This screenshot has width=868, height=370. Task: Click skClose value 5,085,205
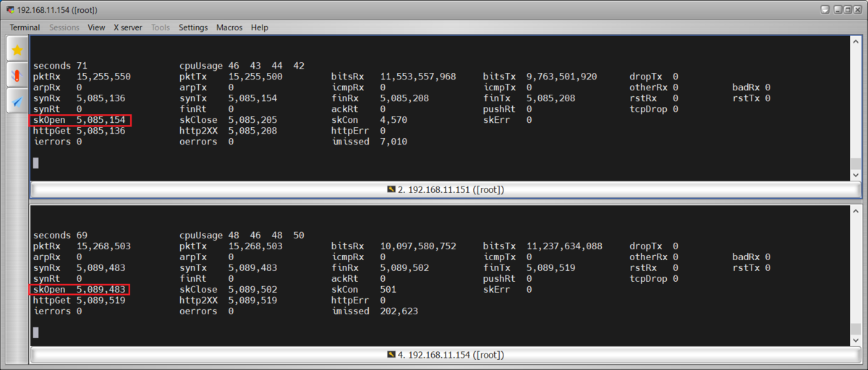point(252,120)
